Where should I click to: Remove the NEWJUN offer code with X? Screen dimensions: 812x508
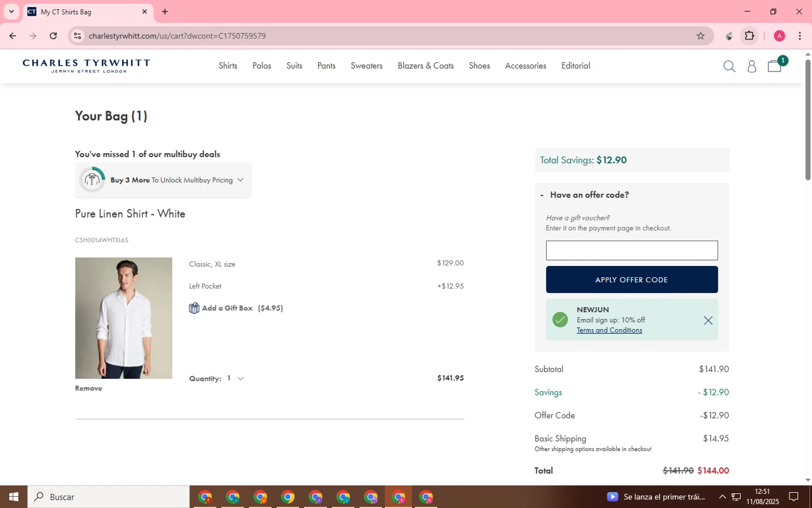point(708,320)
